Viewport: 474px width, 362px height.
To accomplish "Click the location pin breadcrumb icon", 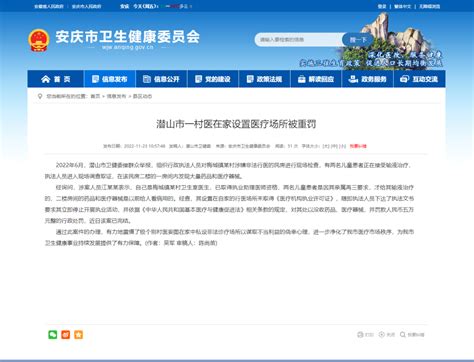I will [x=40, y=96].
